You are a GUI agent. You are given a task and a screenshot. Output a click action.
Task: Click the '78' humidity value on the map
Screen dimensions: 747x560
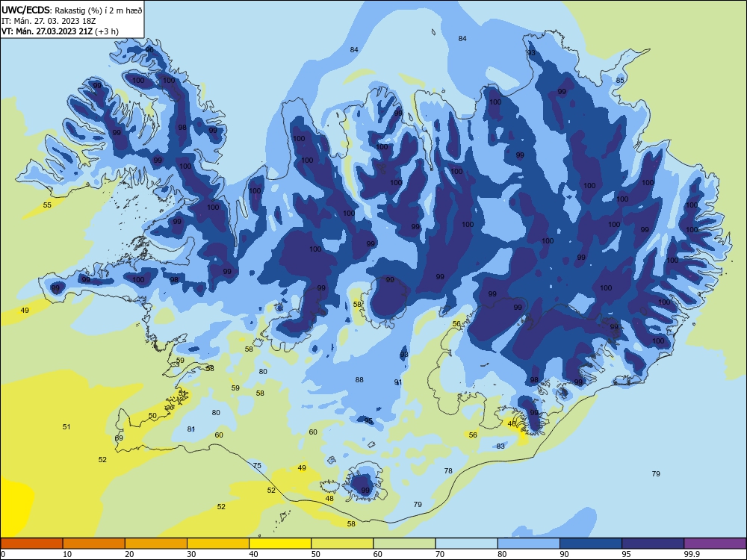tap(448, 471)
